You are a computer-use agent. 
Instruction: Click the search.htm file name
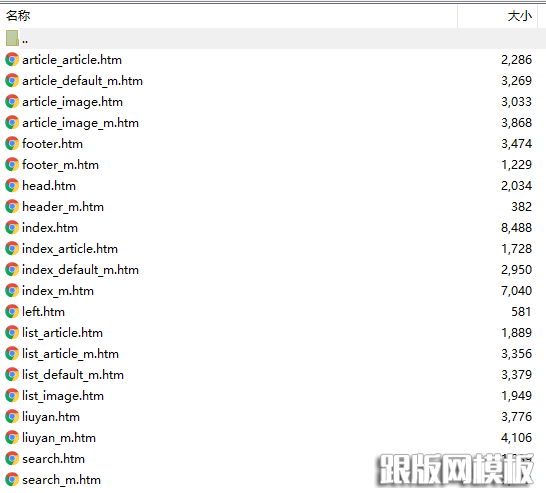tap(54, 459)
